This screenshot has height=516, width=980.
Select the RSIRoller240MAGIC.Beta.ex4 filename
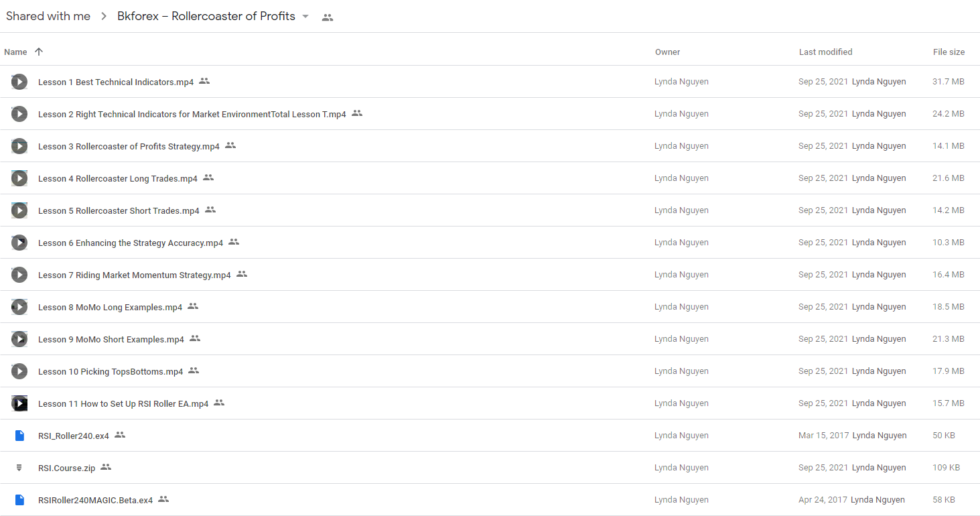click(x=96, y=500)
